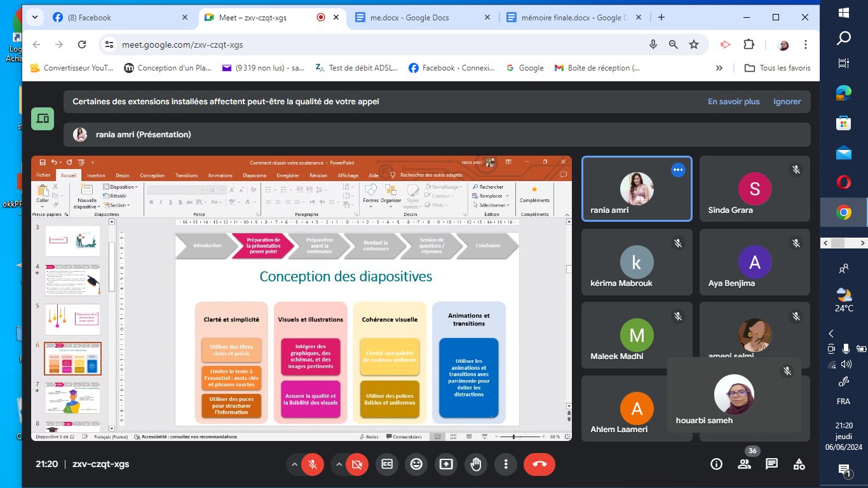This screenshot has width=868, height=488.
Task: Open rania amri tile options menu
Action: pyautogui.click(x=678, y=170)
